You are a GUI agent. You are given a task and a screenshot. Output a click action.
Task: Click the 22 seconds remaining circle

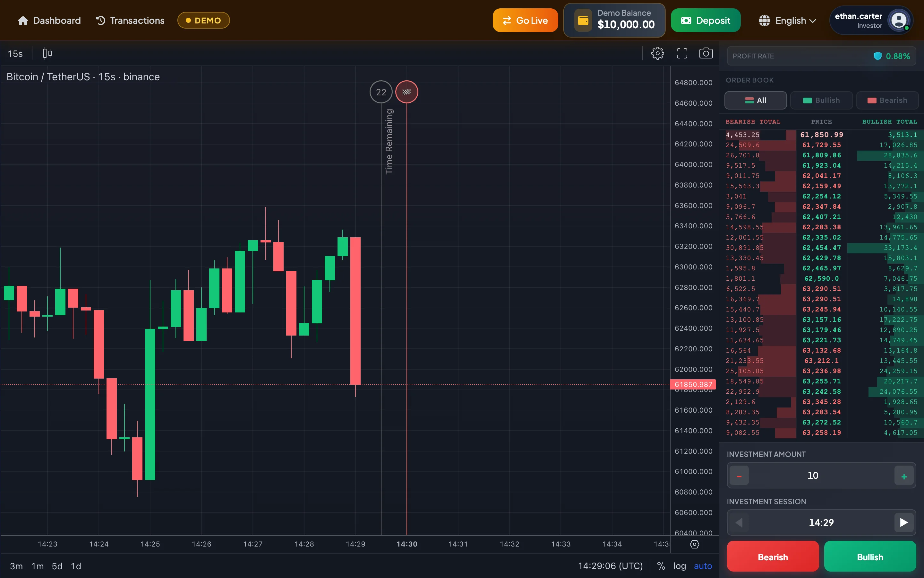click(381, 92)
